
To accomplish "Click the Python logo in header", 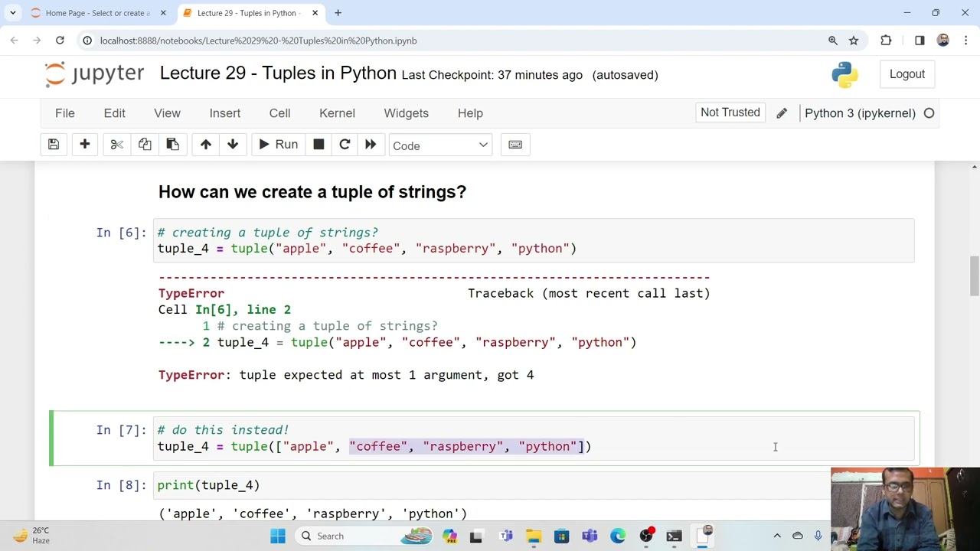I will [x=845, y=74].
